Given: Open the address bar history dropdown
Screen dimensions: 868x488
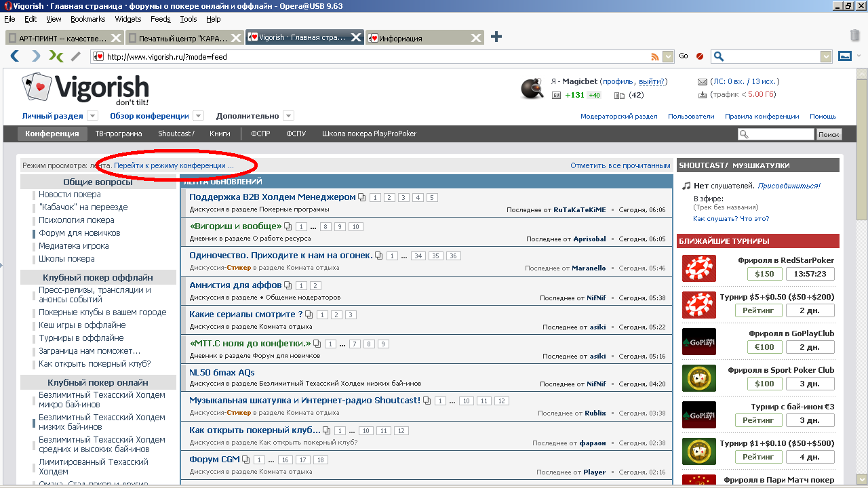Looking at the screenshot, I should [x=669, y=57].
